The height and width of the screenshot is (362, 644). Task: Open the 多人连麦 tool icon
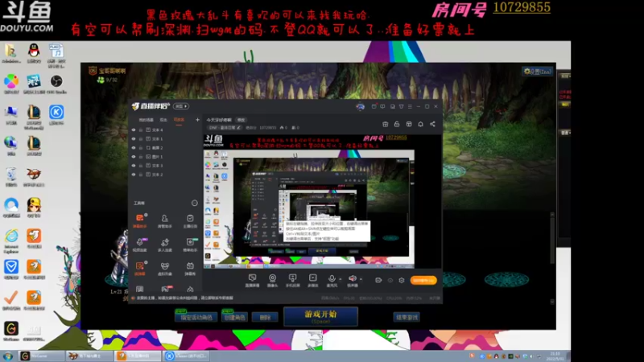click(165, 245)
